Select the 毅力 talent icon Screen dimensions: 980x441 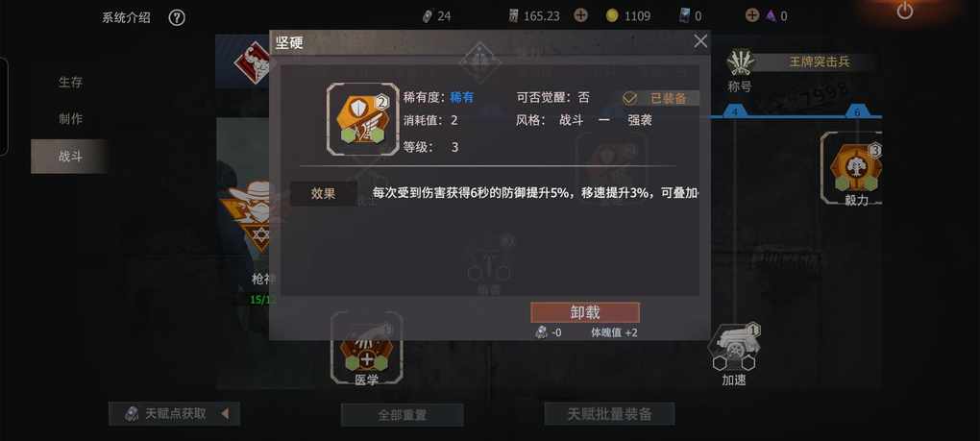(x=854, y=167)
